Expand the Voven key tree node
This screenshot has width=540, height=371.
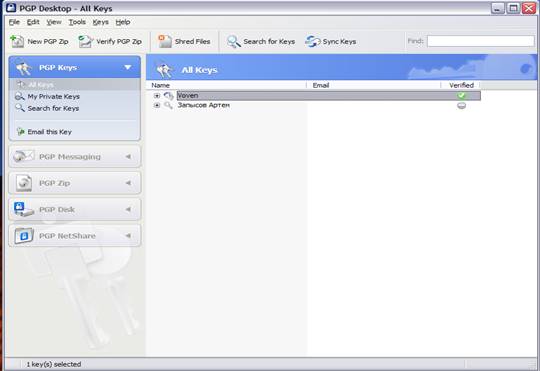click(x=157, y=95)
